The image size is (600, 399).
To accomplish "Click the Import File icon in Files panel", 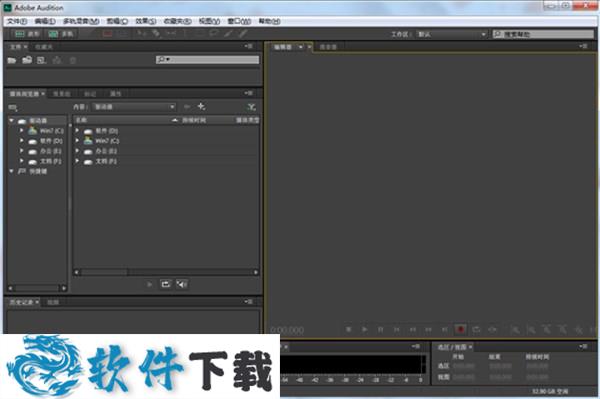I will point(27,60).
